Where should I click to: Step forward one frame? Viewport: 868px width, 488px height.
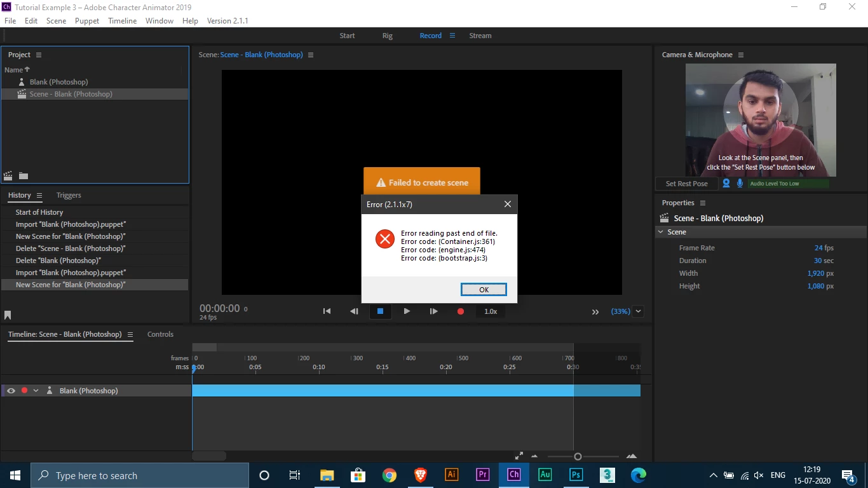click(x=433, y=311)
